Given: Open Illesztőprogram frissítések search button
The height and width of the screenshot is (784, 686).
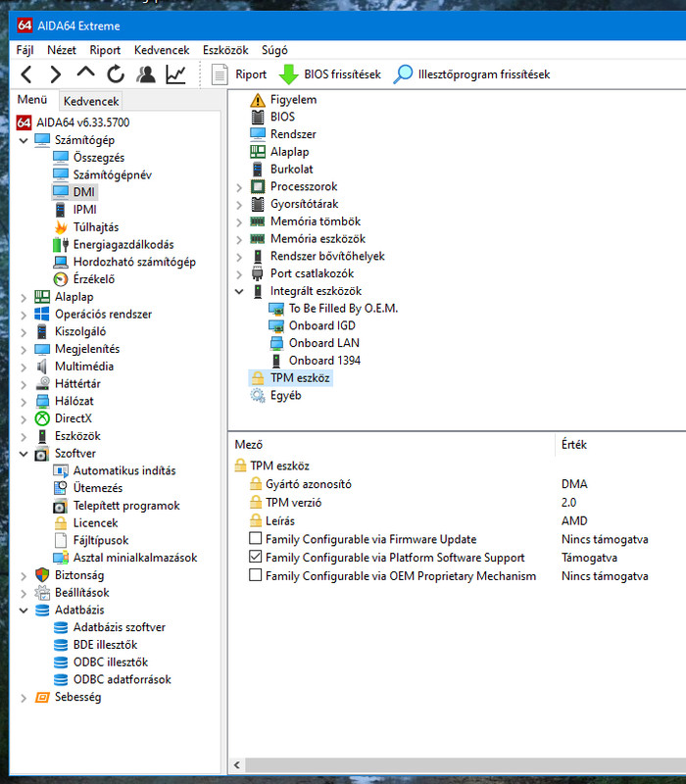Looking at the screenshot, I should tap(471, 74).
